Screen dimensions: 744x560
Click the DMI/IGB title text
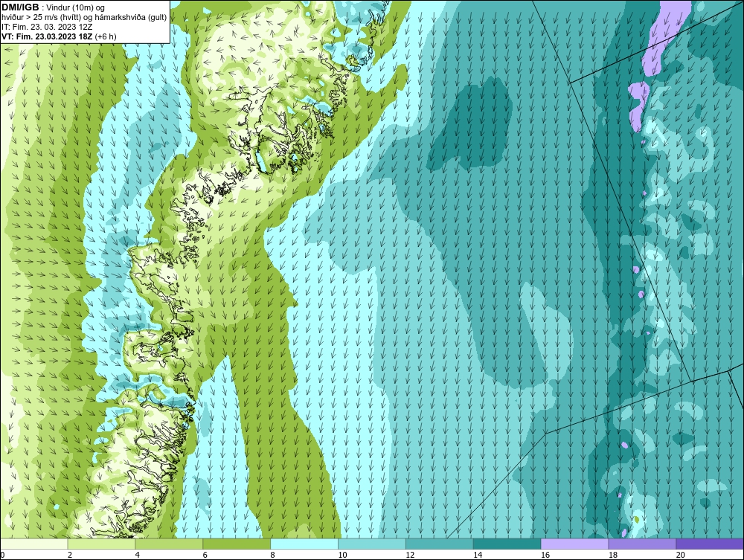(20, 7)
